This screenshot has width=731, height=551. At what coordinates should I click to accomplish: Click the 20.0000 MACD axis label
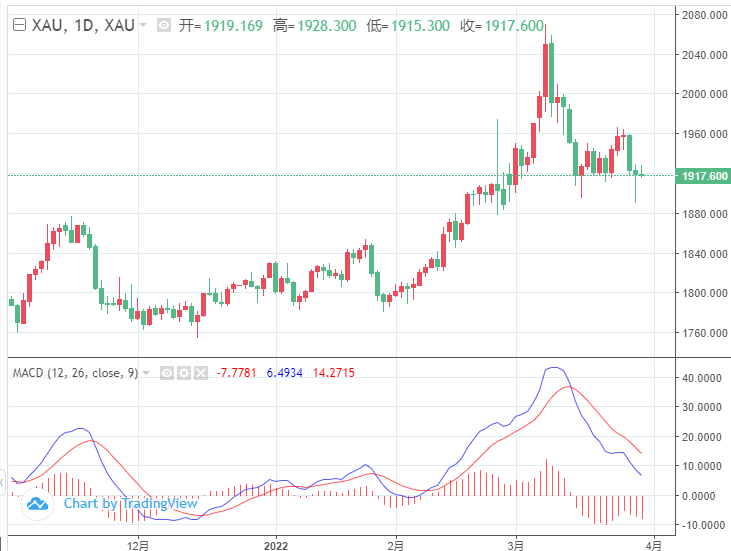702,437
